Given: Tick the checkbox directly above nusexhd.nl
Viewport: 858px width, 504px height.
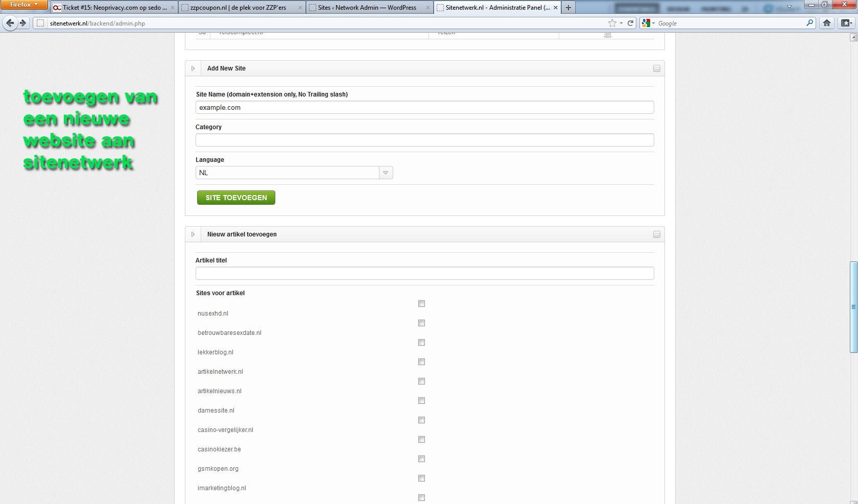Looking at the screenshot, I should [421, 304].
